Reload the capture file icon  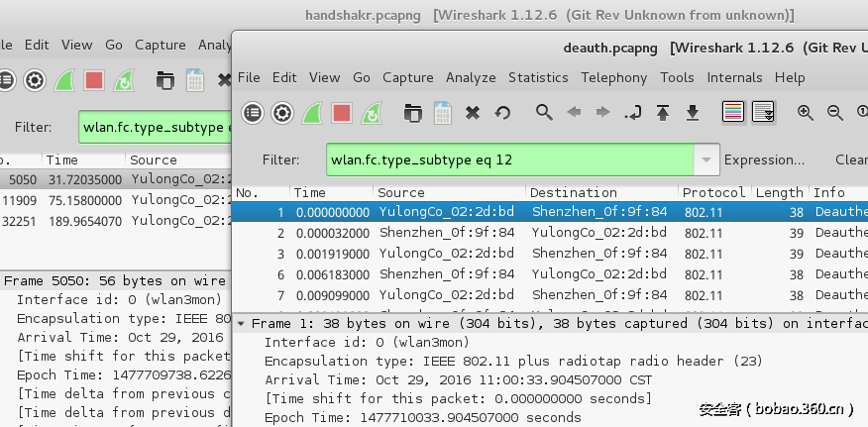(x=502, y=113)
